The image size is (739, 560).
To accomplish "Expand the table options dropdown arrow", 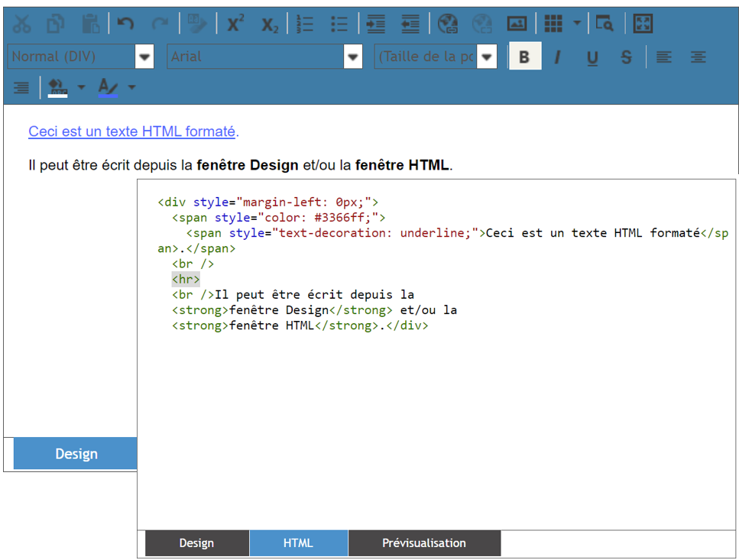I will [577, 23].
